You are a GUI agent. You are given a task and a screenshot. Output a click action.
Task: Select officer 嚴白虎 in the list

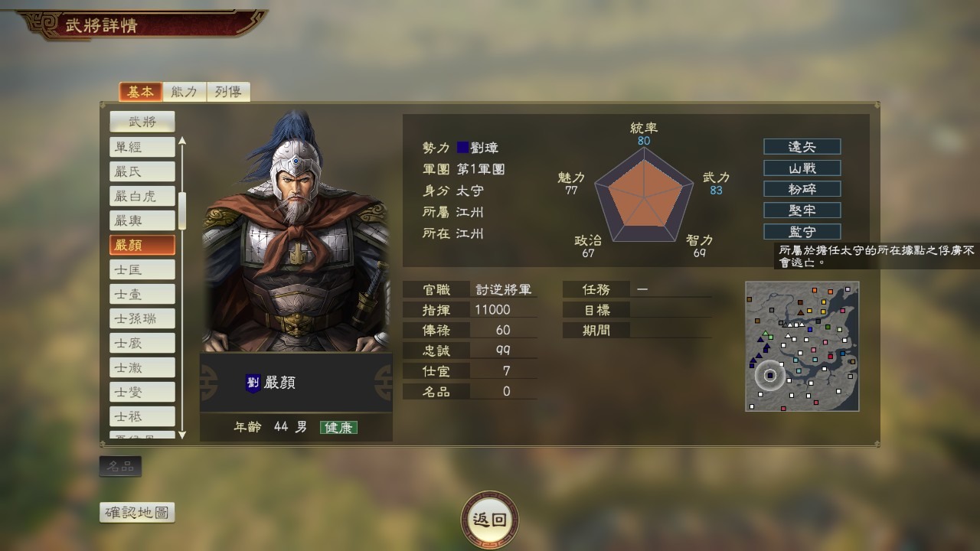tap(142, 196)
